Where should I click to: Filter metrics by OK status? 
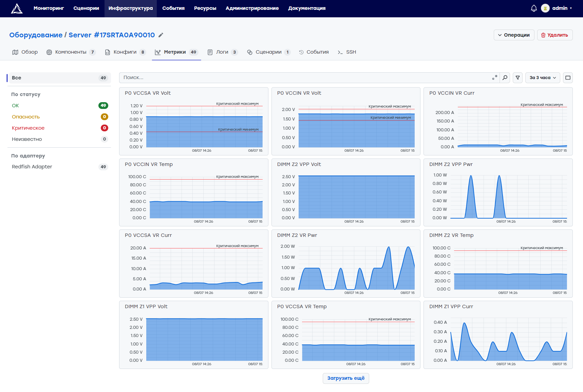click(59, 106)
